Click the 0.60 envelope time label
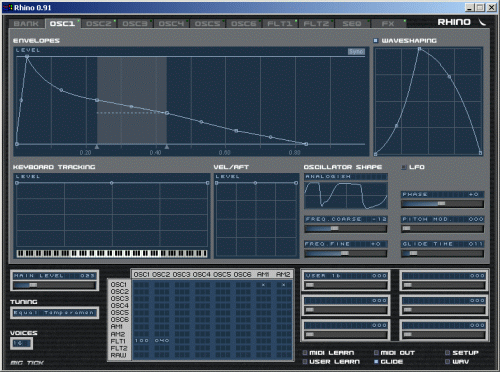Viewport: 500px width, 372px height. [x=225, y=152]
